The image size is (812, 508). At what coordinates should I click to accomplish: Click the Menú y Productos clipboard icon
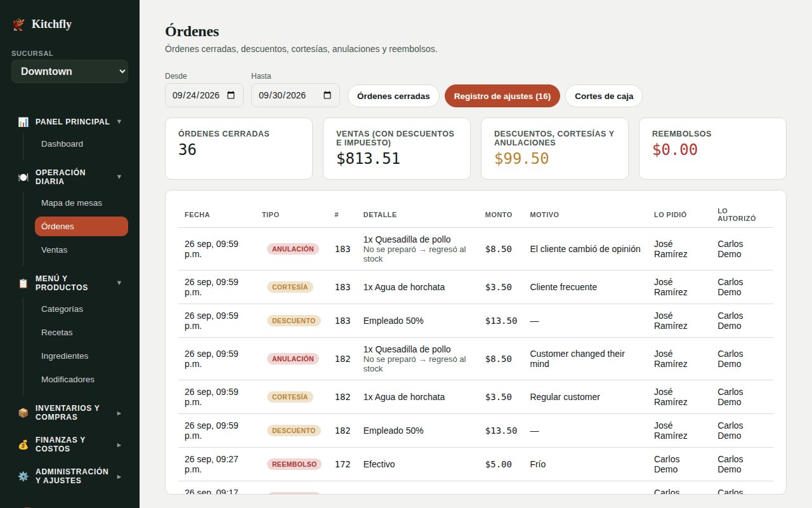pyautogui.click(x=23, y=283)
